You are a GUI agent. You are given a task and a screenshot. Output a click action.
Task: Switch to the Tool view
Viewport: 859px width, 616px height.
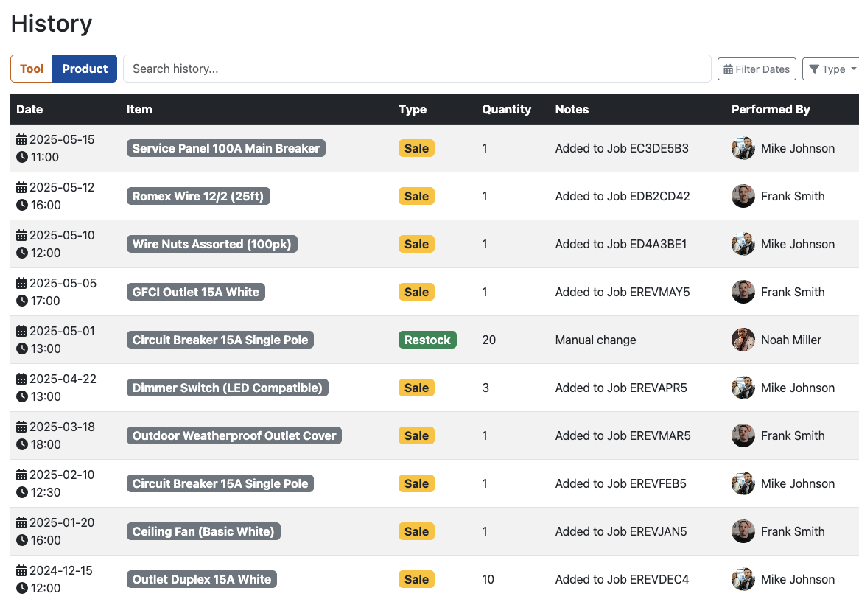tap(32, 69)
